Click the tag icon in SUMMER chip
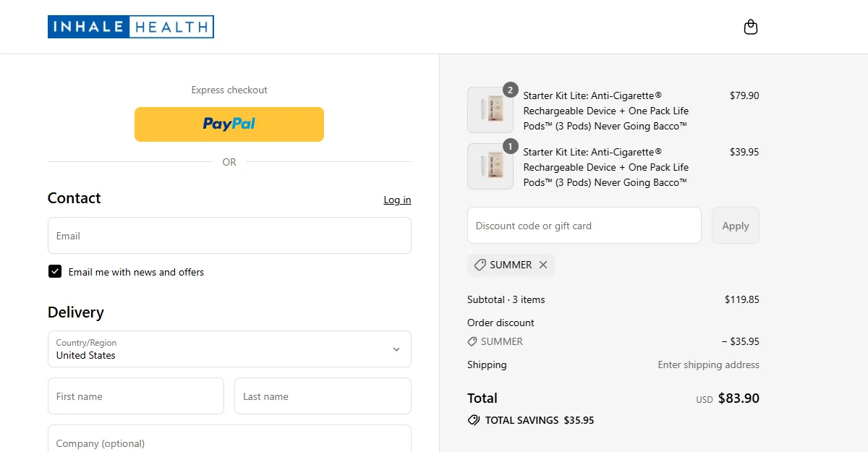The image size is (868, 452). (480, 265)
